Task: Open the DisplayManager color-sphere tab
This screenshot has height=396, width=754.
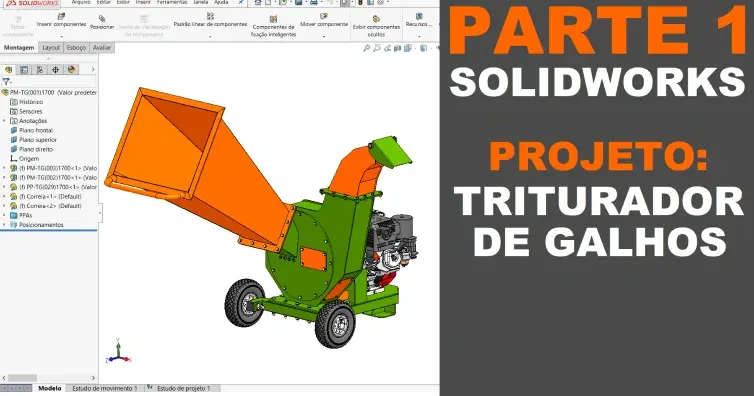Action: pos(72,70)
